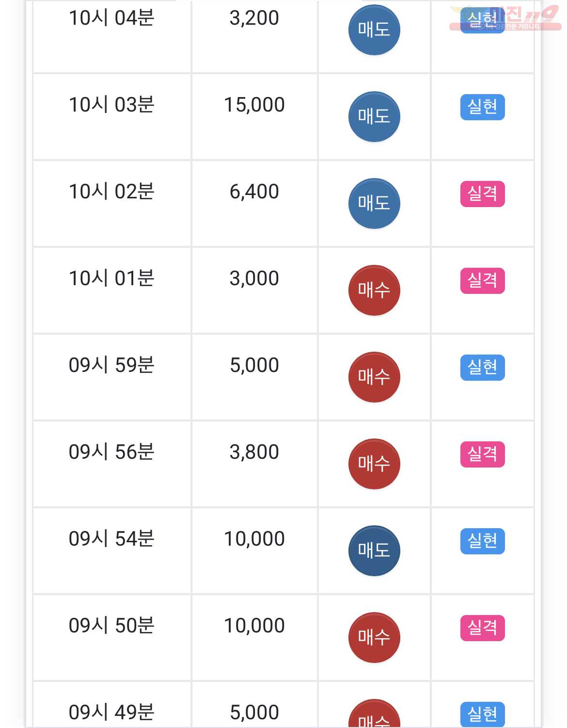Viewport: 567px width, 728px height.
Task: Click the 10시 03분 time cell
Action: click(x=112, y=117)
